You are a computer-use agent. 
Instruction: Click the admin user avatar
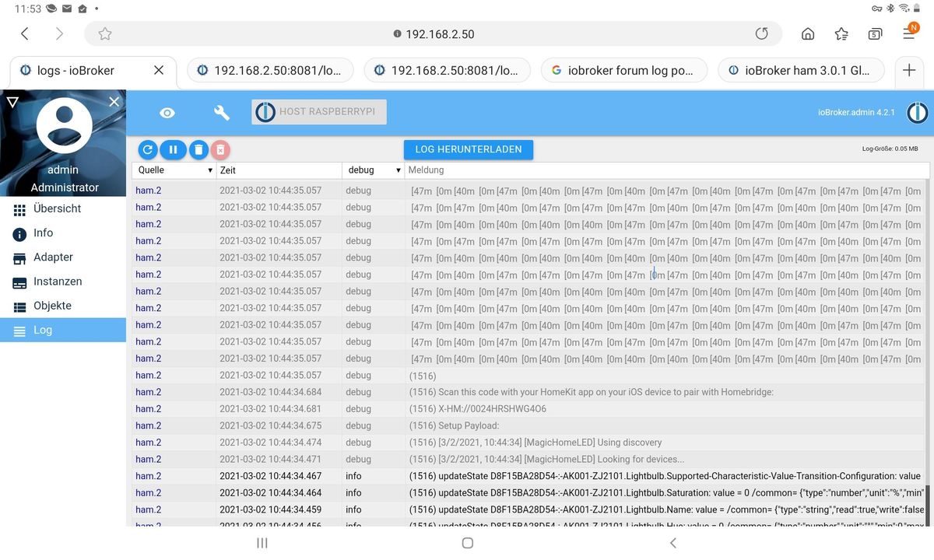(x=64, y=127)
